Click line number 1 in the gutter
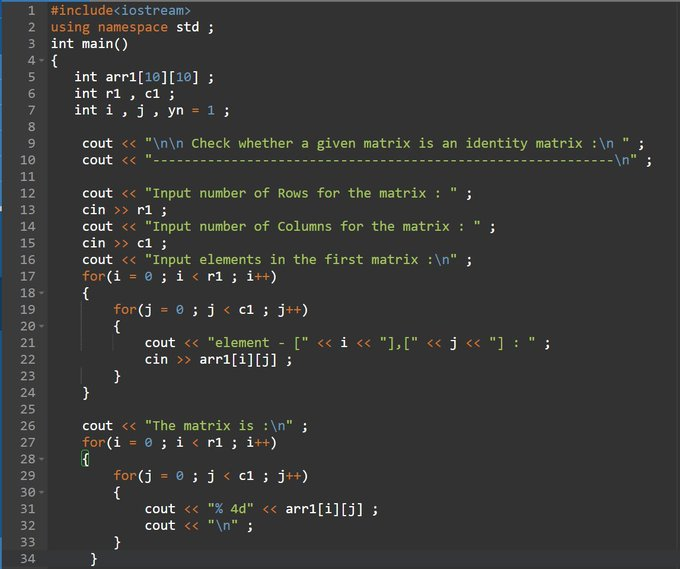The image size is (680, 569). pyautogui.click(x=31, y=10)
